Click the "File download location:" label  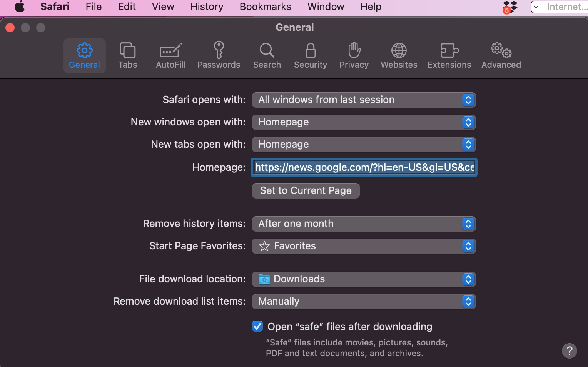coord(192,279)
